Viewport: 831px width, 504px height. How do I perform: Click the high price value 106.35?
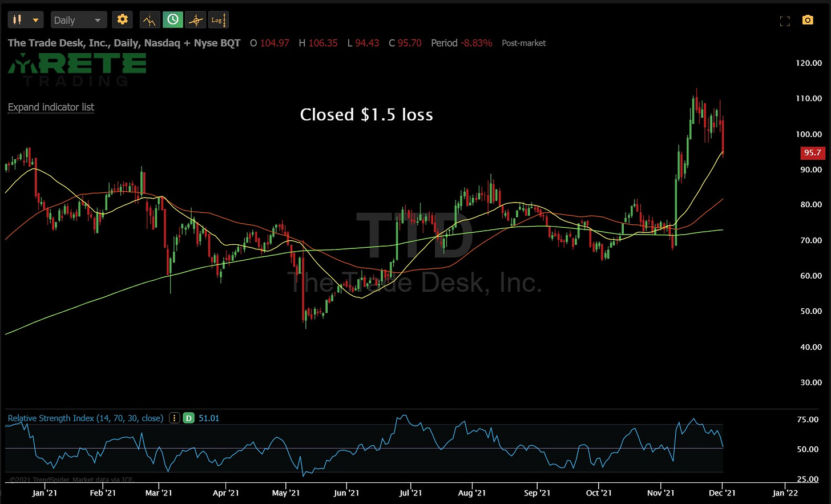click(323, 43)
